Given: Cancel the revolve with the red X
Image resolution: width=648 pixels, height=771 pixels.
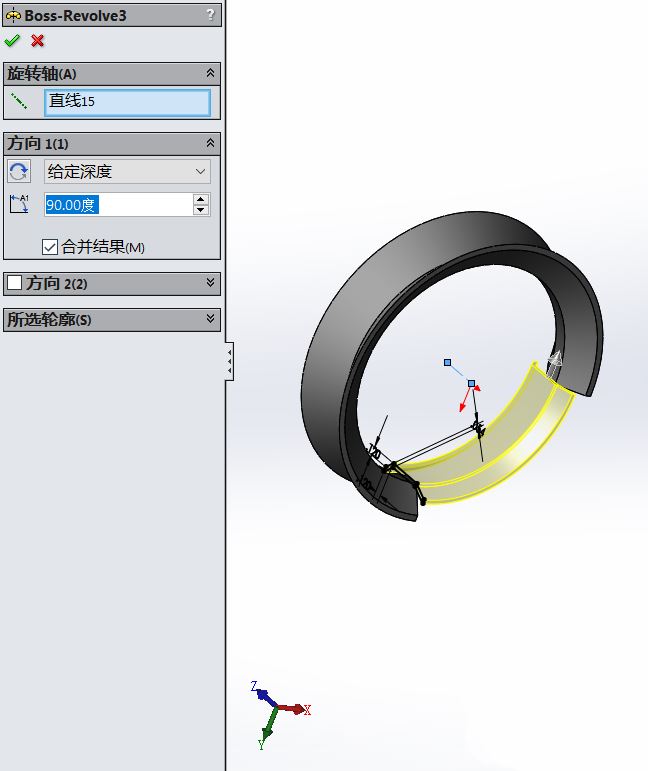Looking at the screenshot, I should click(x=37, y=41).
